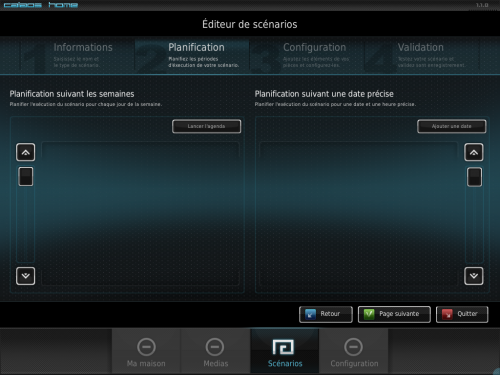Click the right list scrollbar handle

point(474,177)
